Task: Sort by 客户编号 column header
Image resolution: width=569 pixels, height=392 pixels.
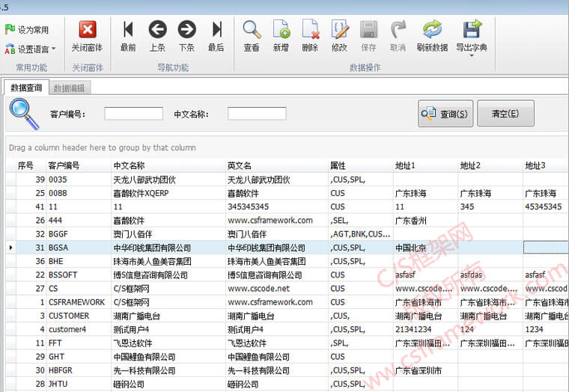Action: [x=64, y=165]
